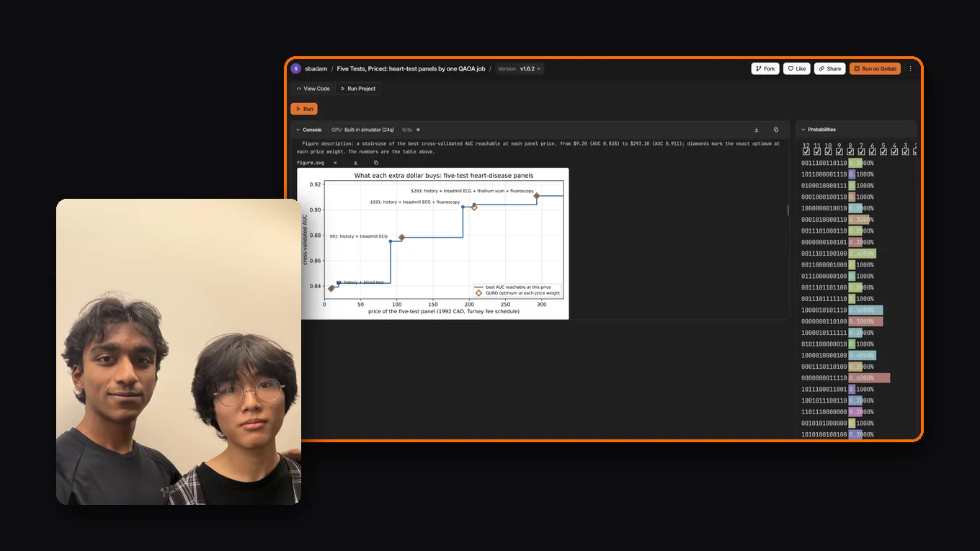Screen dimensions: 980x551
Task: Download the figure.svg file
Action: pos(355,163)
